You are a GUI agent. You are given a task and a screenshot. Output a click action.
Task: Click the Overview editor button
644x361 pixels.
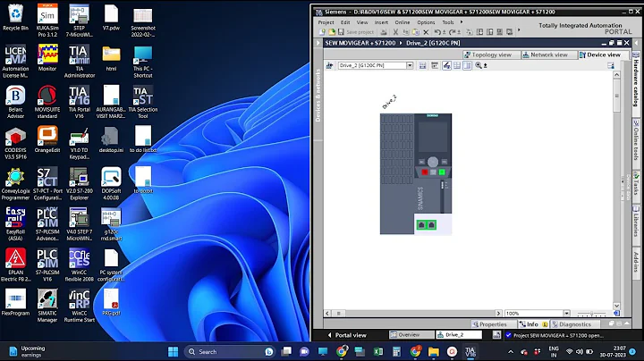pos(411,335)
